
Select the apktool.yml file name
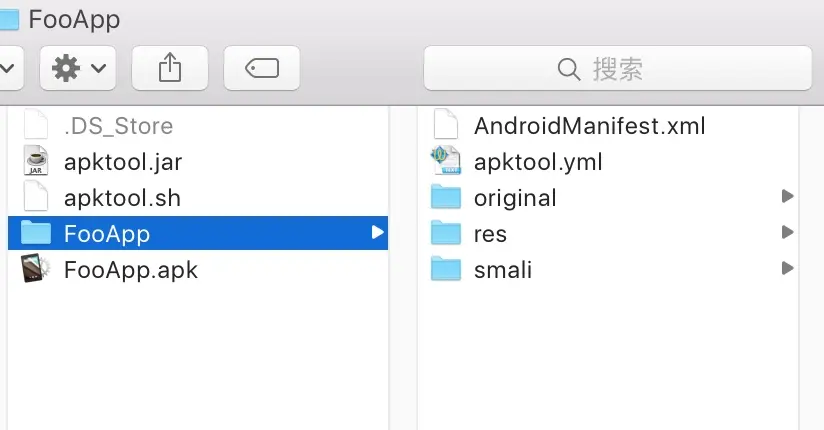click(538, 162)
